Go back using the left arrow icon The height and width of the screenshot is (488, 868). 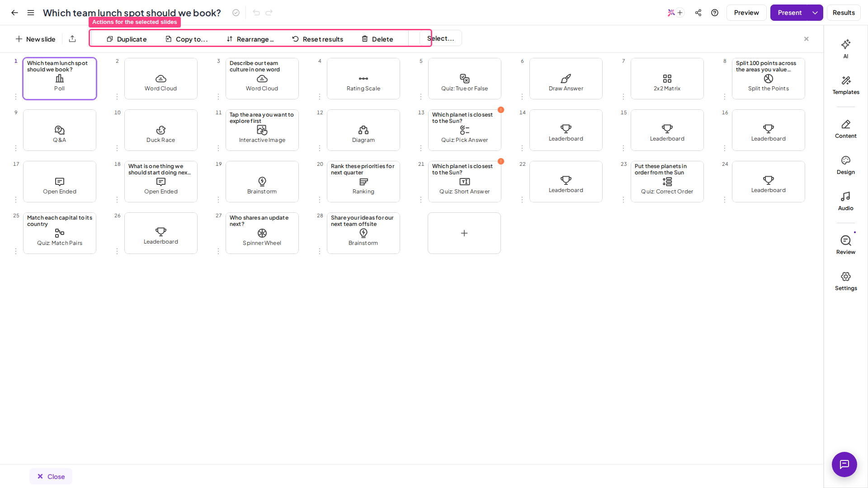click(14, 13)
